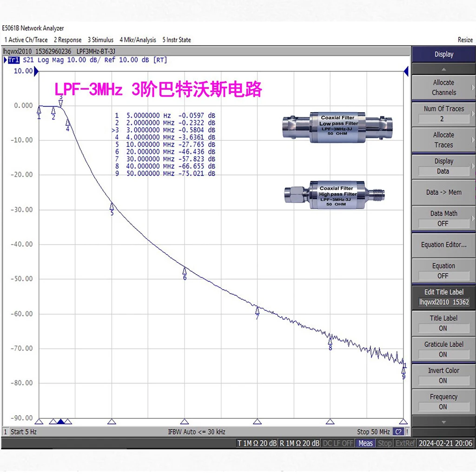Open the Display Data selection submenu

(x=443, y=166)
